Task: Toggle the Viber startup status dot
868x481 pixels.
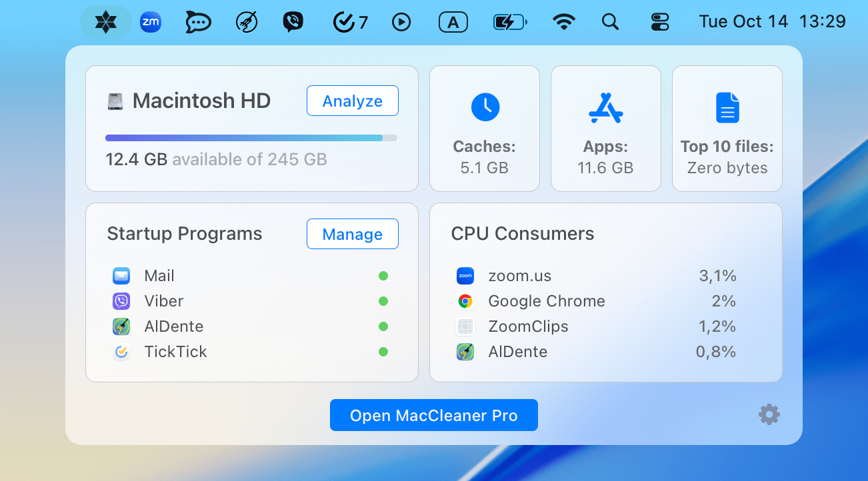Action: pyautogui.click(x=383, y=301)
